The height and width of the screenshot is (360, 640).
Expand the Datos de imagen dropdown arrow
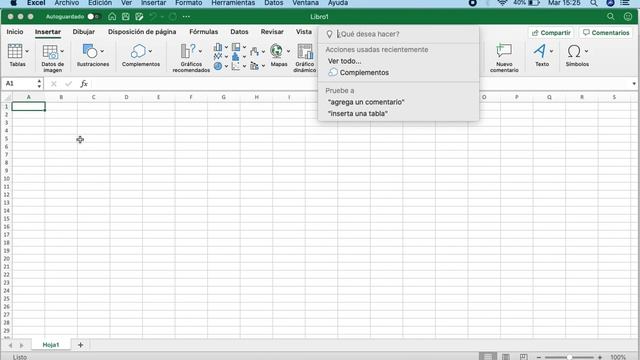[62, 51]
